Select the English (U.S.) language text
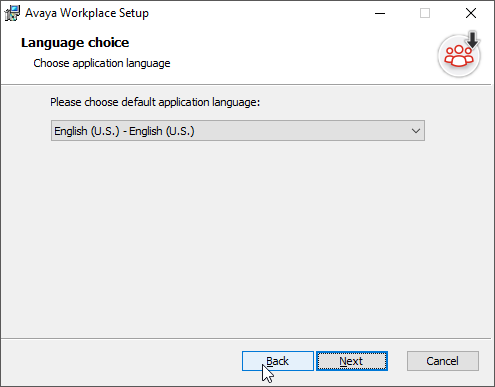 (x=124, y=131)
